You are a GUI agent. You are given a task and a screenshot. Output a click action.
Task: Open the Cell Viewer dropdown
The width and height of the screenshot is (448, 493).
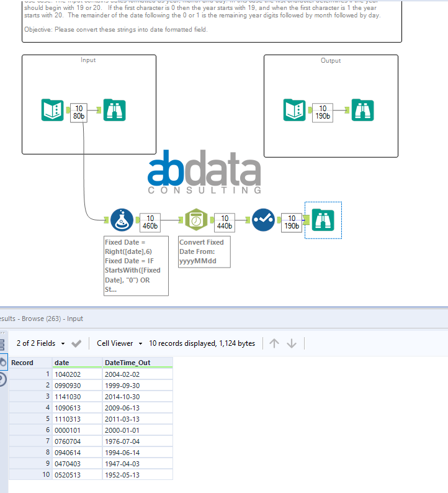coord(119,343)
